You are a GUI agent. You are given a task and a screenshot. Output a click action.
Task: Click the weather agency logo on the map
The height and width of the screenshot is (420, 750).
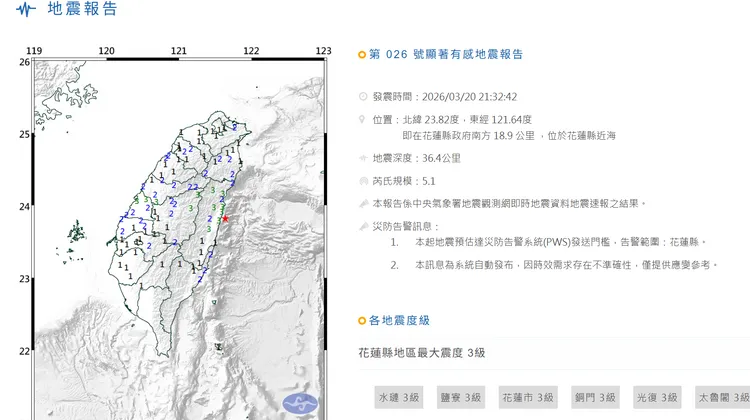(297, 405)
